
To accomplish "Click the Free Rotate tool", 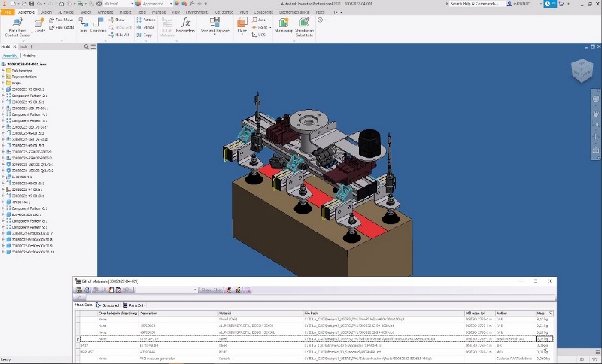I will (x=62, y=27).
